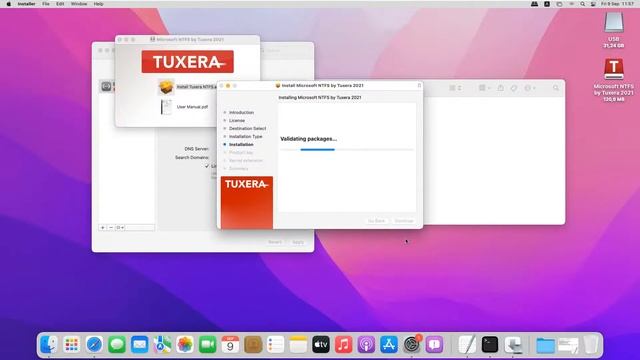Click the date and time in the menu bar
The width and height of the screenshot is (640, 360).
618,4
